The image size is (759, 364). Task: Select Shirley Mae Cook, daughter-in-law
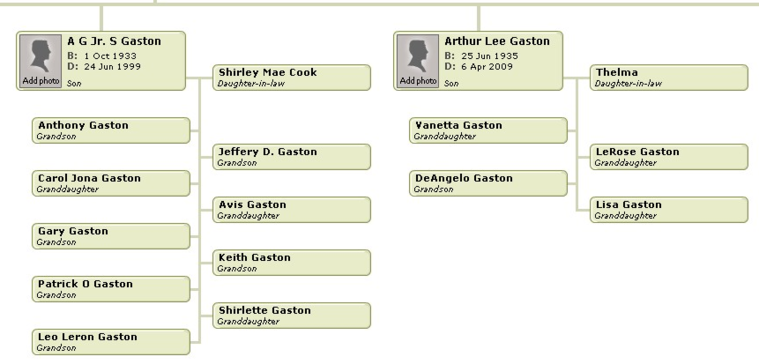(x=292, y=77)
